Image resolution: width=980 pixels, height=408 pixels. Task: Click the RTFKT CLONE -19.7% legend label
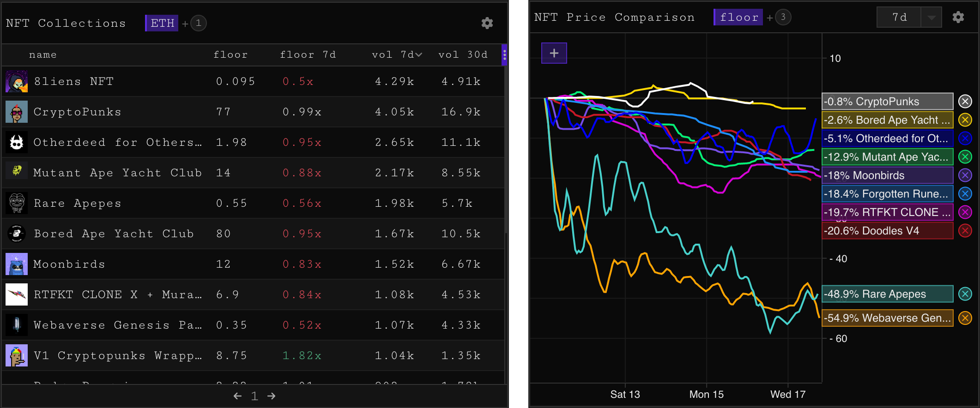(x=888, y=212)
